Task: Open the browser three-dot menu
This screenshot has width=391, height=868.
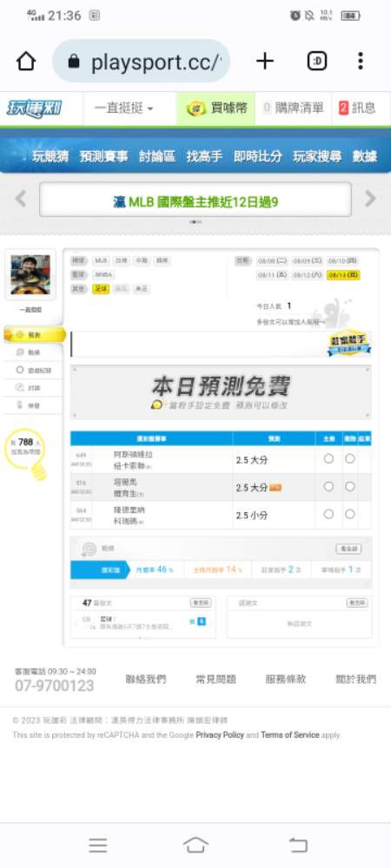Action: (361, 62)
